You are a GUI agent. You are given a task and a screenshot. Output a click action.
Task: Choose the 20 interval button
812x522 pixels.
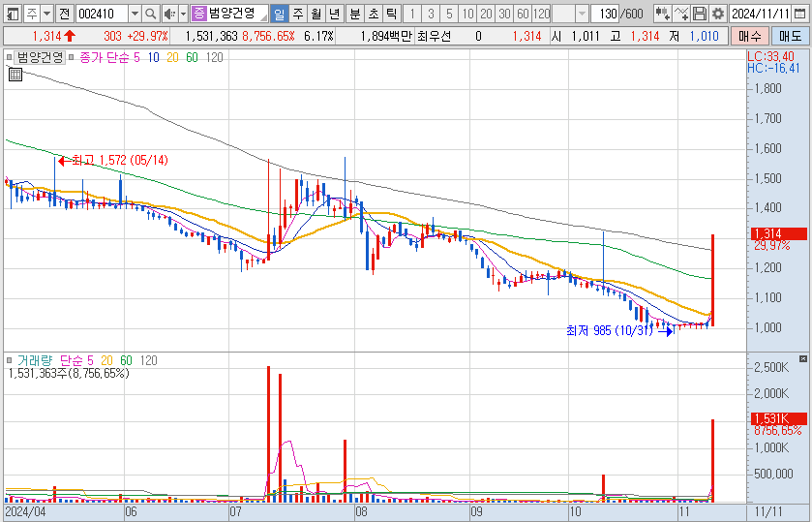486,14
